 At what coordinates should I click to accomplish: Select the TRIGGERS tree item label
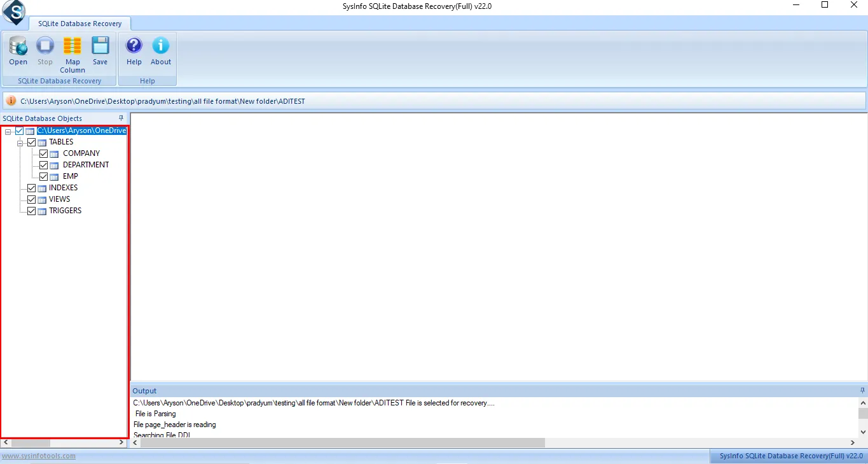65,211
